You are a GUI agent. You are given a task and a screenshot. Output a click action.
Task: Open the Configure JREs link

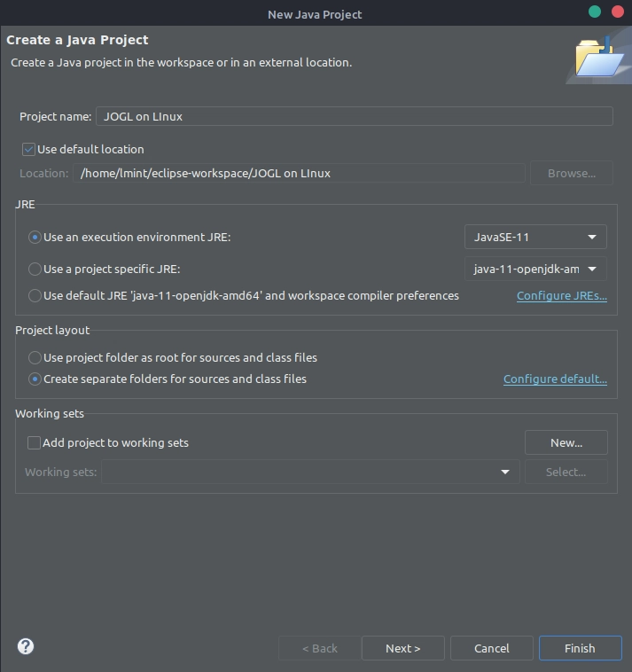click(562, 296)
